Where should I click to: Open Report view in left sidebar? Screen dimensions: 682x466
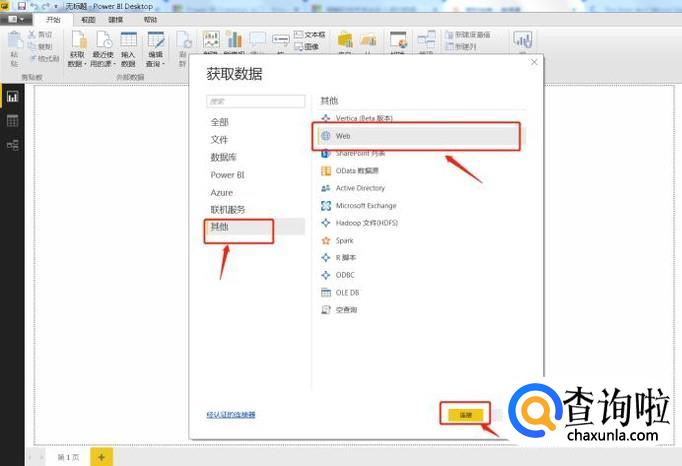click(x=12, y=97)
